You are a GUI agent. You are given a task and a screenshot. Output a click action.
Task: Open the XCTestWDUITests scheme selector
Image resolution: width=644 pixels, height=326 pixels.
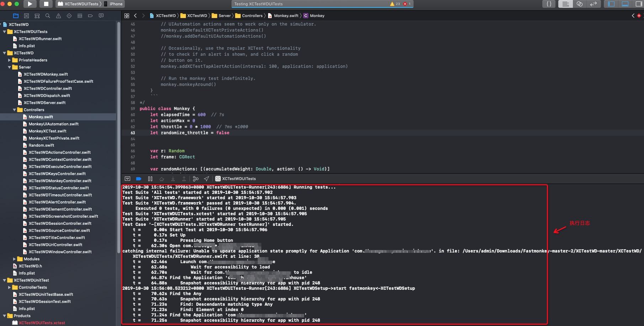point(78,4)
